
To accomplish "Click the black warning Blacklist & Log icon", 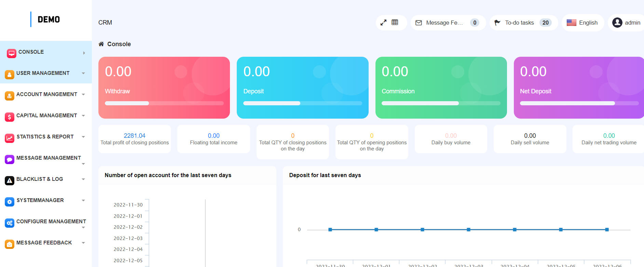I will (10, 181).
